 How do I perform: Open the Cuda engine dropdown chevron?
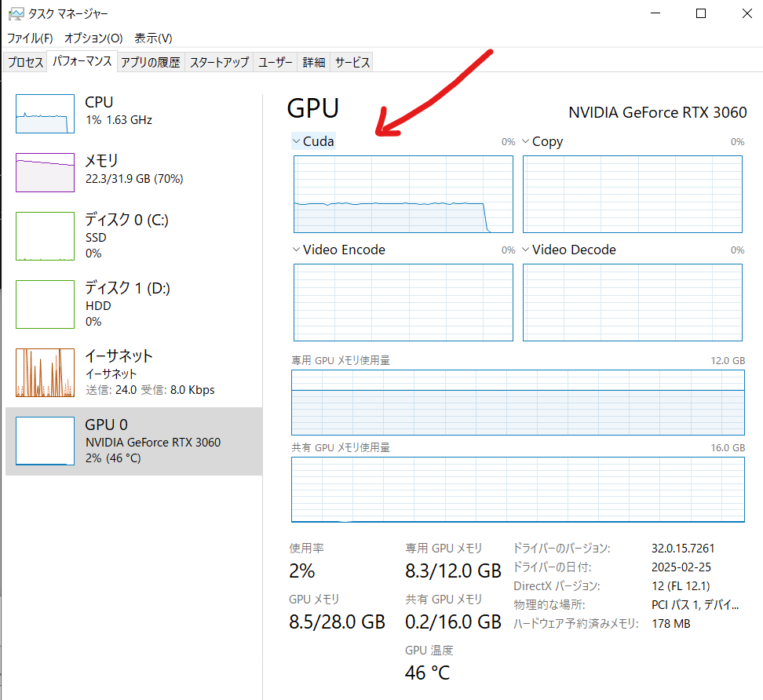pos(297,141)
